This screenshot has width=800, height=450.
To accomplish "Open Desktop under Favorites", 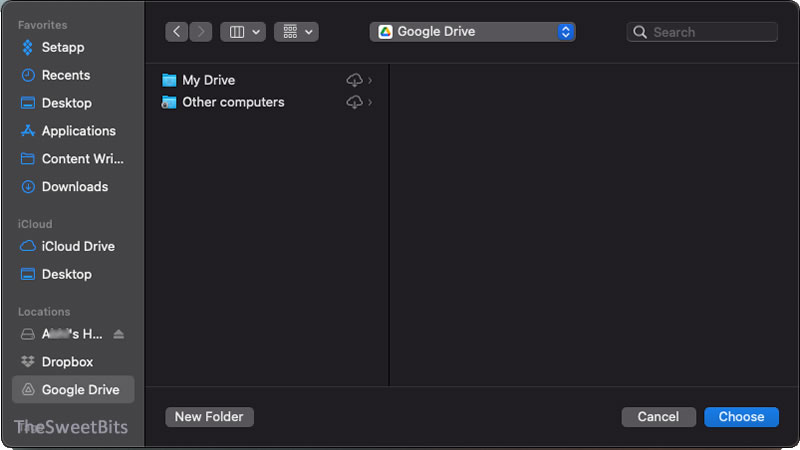I will point(56,103).
